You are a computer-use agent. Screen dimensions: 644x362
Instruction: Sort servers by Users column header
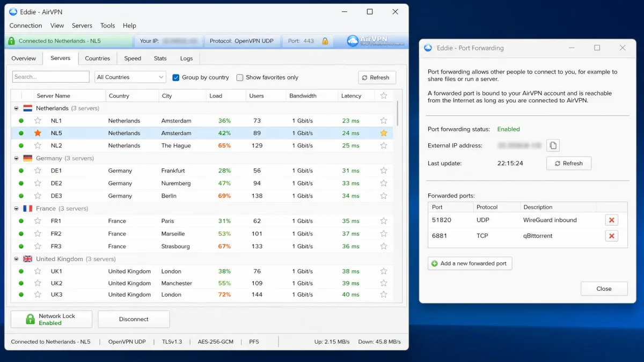pos(266,96)
